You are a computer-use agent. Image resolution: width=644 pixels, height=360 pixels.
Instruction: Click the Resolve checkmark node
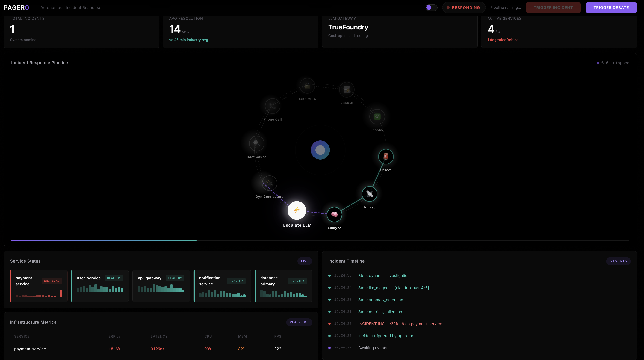point(377,117)
